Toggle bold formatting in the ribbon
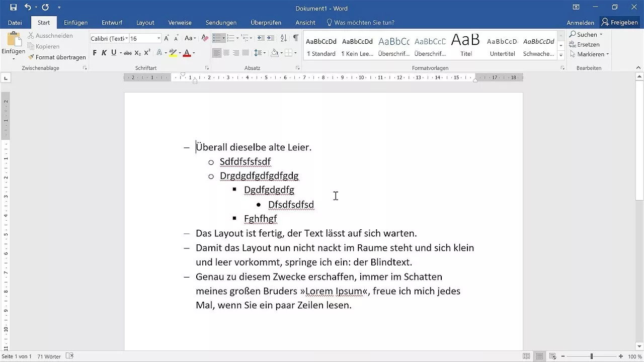The image size is (644, 362). [x=95, y=52]
